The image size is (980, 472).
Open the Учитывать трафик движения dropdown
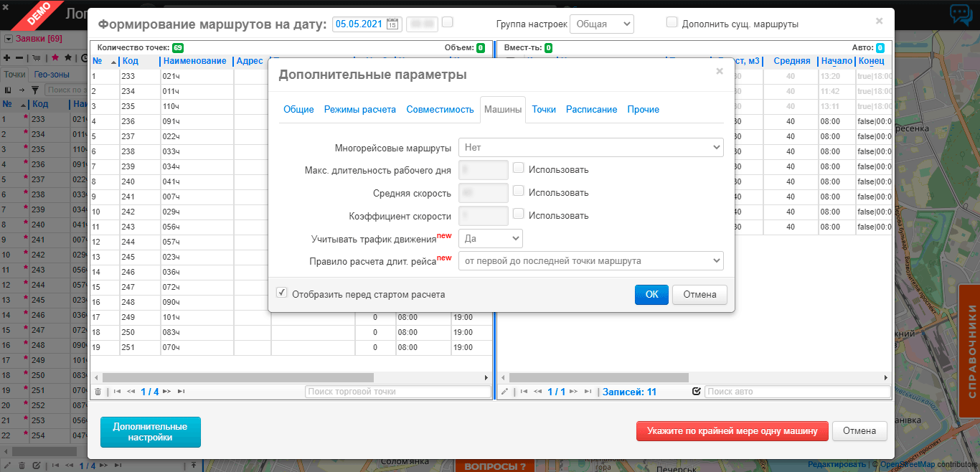[491, 238]
